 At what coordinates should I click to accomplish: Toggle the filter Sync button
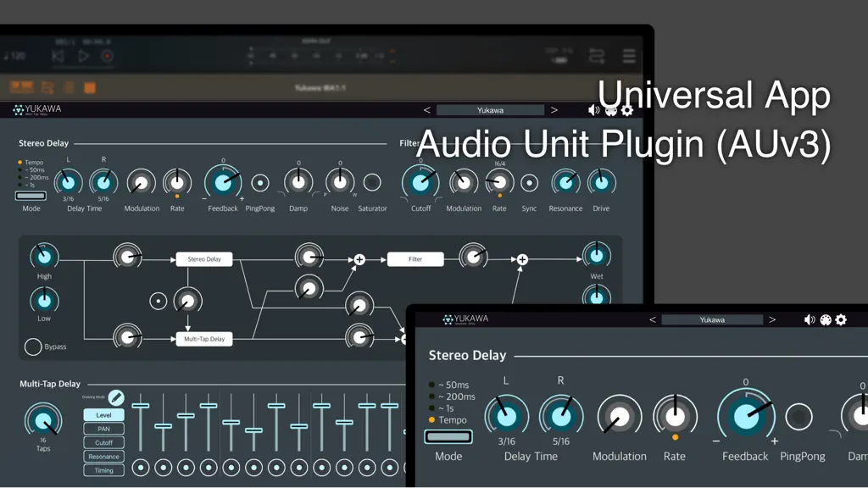tap(529, 183)
